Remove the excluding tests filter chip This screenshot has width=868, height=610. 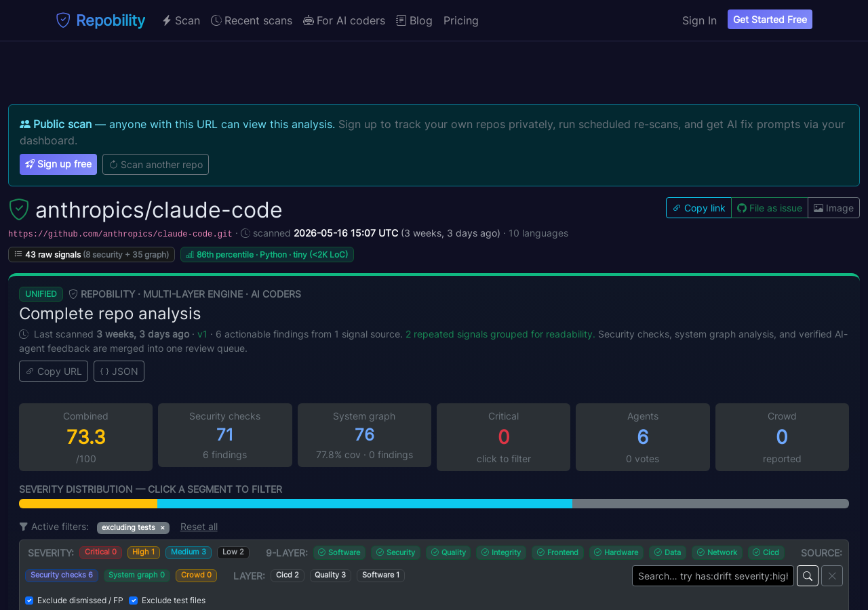click(162, 528)
